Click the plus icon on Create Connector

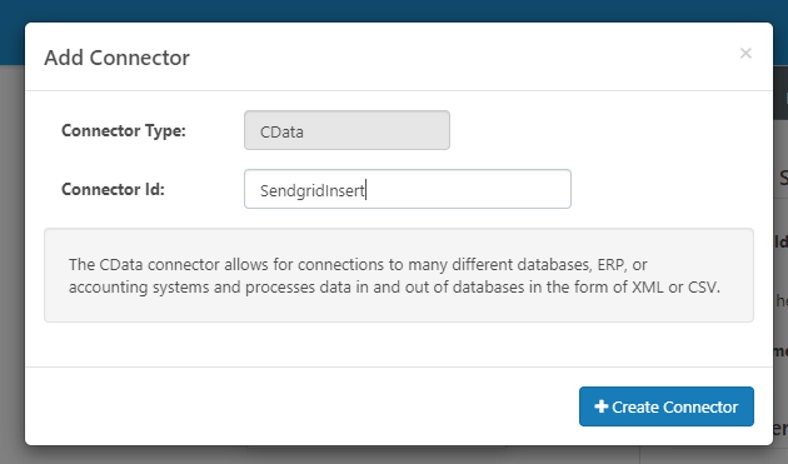(601, 407)
